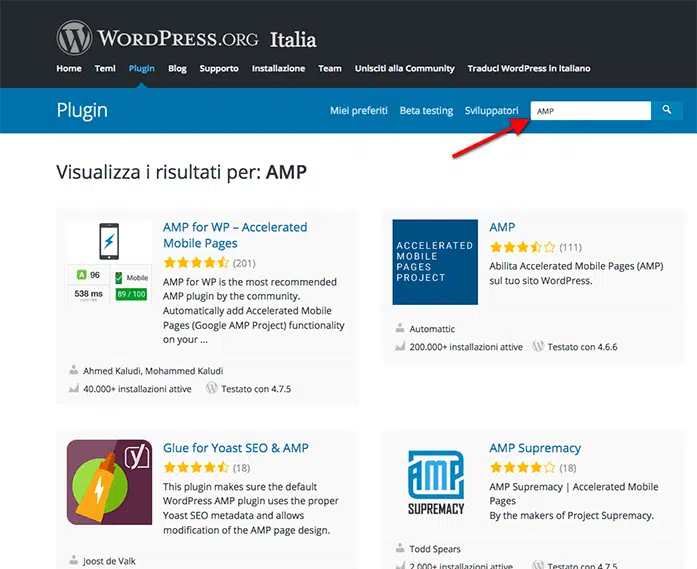Click (18) reviews of Glue for Yoast
This screenshot has height=569, width=697.
[241, 468]
